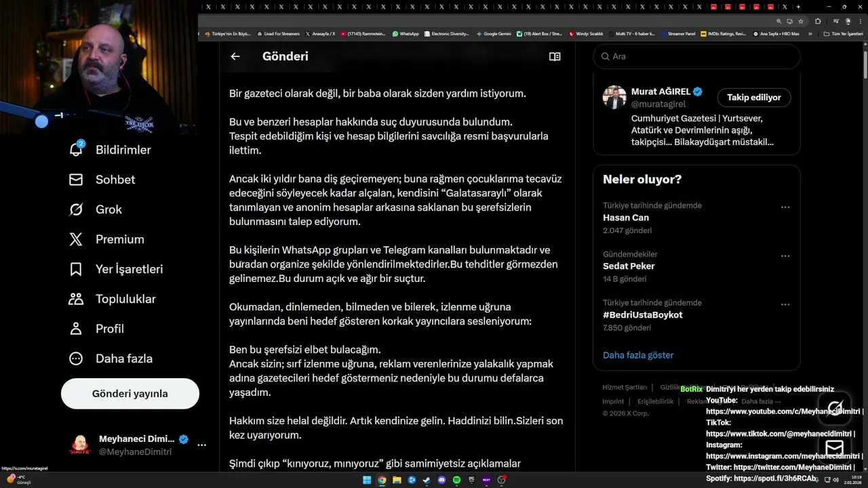
Task: Click Meyhaneci Dimitri profile avatar
Action: tap(80, 445)
